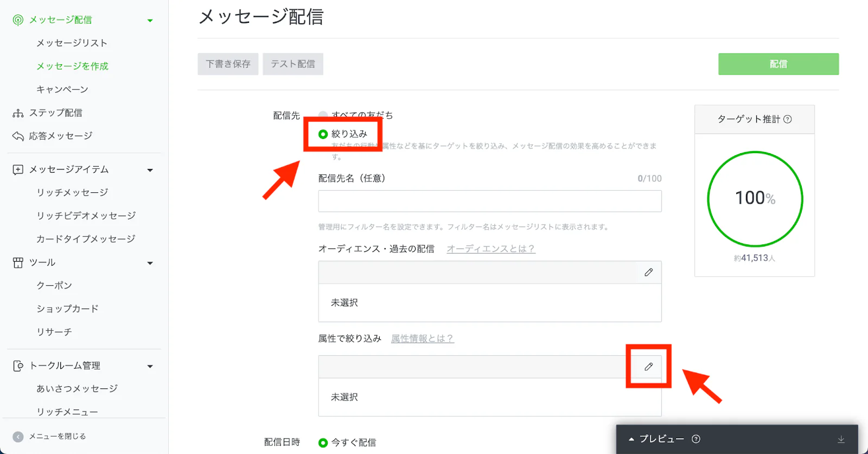This screenshot has width=868, height=454.
Task: Click help icon beside プレビュー label
Action: [x=696, y=439]
